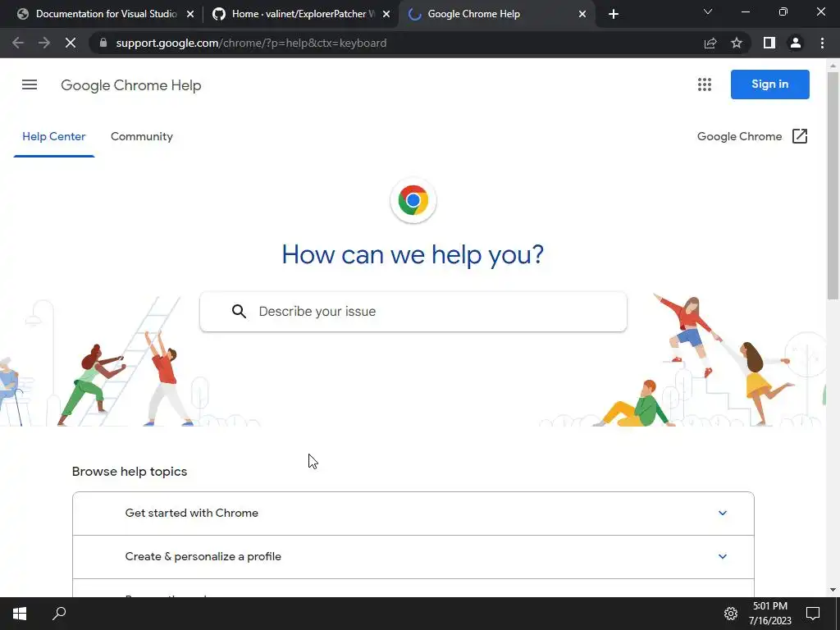Select the Help Center tab
The width and height of the screenshot is (840, 630).
(x=53, y=137)
